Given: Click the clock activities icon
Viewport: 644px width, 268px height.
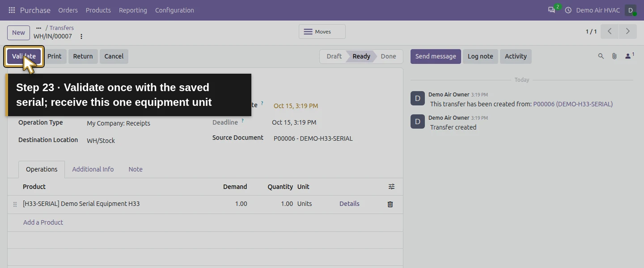Looking at the screenshot, I should pyautogui.click(x=568, y=10).
